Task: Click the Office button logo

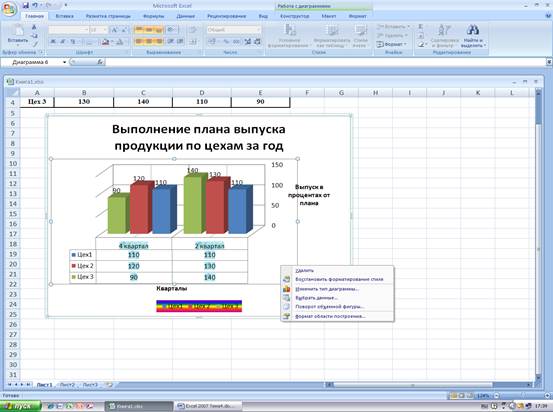Action: 9,9
